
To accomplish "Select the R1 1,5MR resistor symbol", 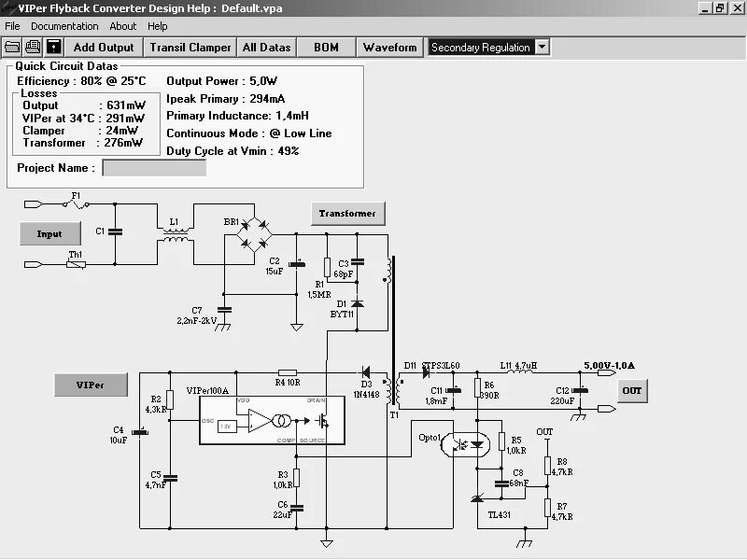I will [327, 267].
